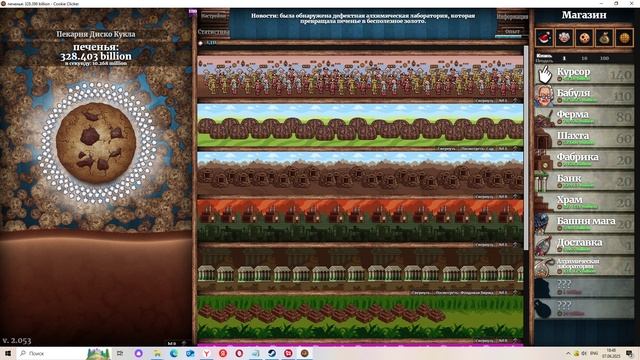Show hidden system tray icons
The width and height of the screenshot is (640, 360).
568,353
